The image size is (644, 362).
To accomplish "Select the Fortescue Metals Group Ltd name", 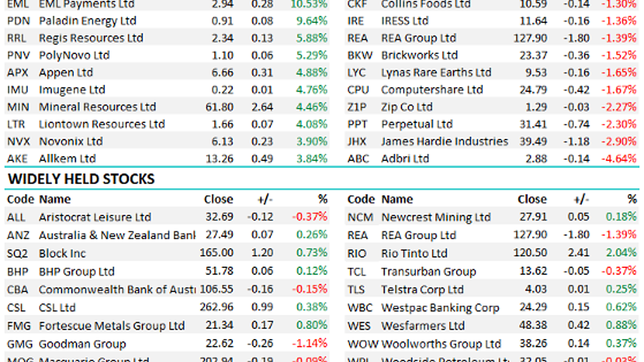I will point(111,326).
